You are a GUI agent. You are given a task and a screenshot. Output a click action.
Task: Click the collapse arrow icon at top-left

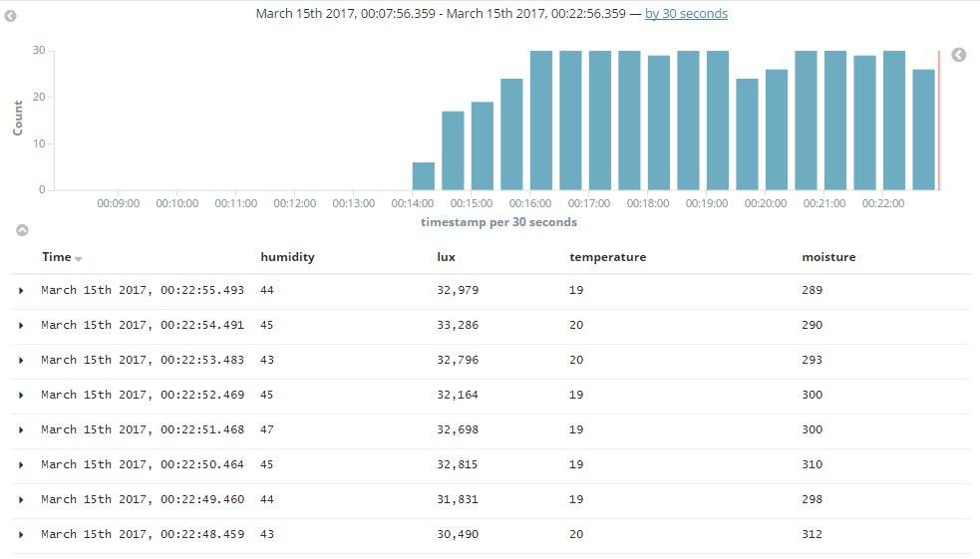point(11,17)
